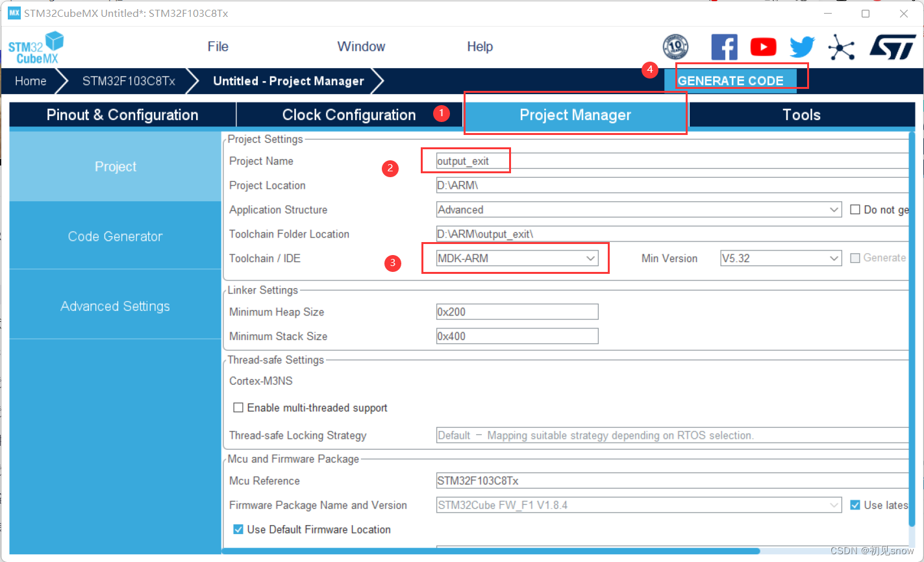Image resolution: width=924 pixels, height=562 pixels.
Task: Click the ST community network icon
Action: point(842,47)
